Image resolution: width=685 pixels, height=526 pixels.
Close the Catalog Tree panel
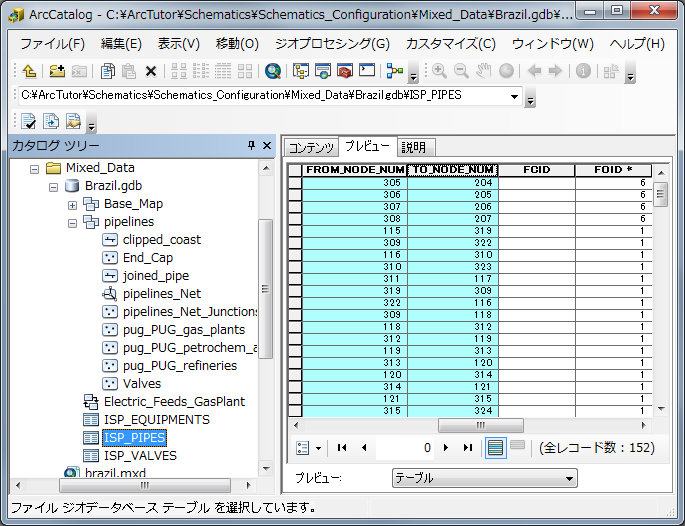(266, 145)
